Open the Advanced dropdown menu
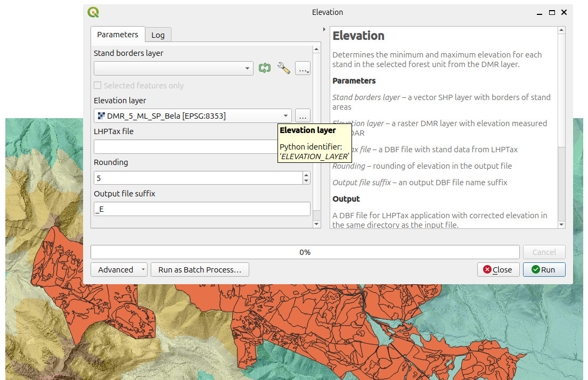Viewport: 588px width, 380px height. [119, 270]
